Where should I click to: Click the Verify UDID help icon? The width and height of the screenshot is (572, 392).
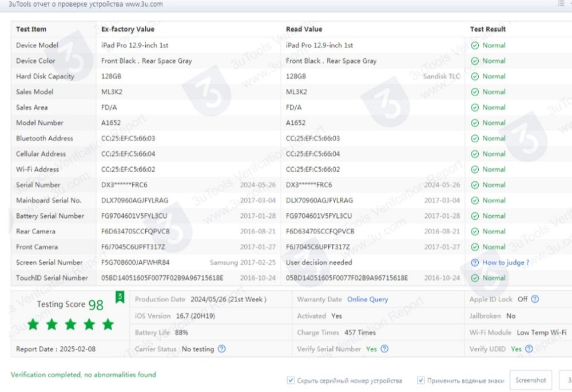point(529,349)
